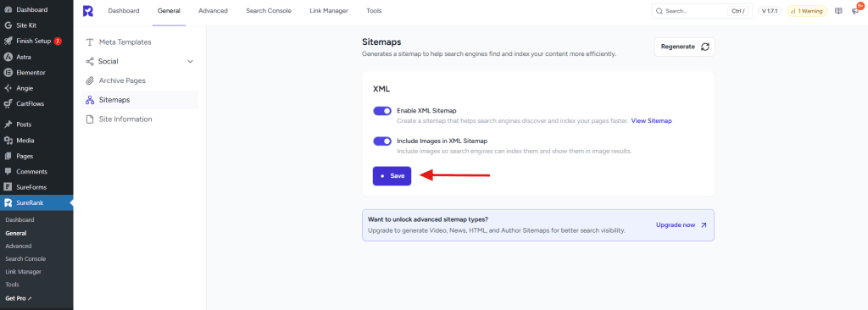
Task: Click the 1 Warning badge
Action: 807,11
